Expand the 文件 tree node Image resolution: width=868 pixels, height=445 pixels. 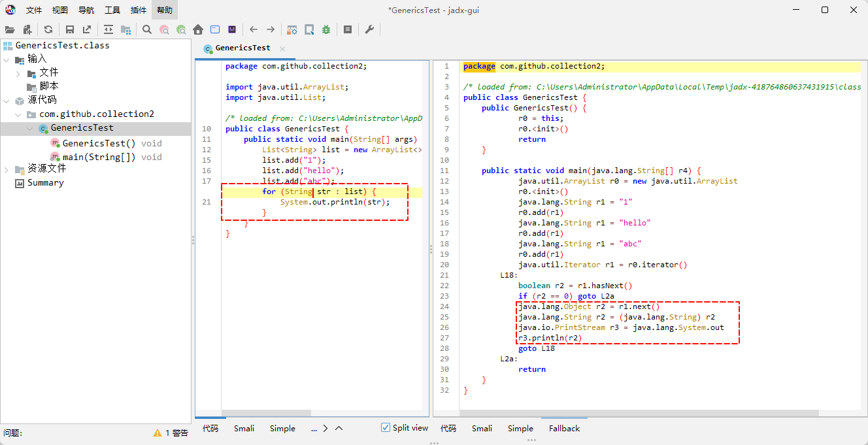tap(18, 73)
